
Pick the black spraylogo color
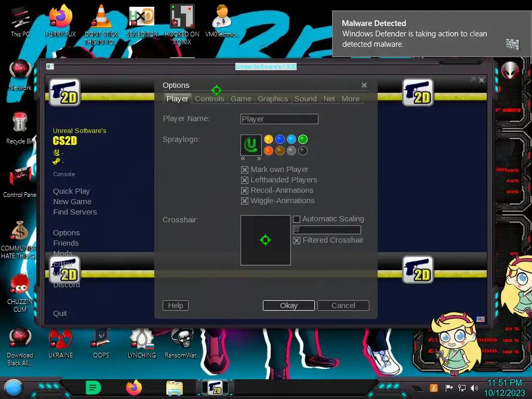303,151
